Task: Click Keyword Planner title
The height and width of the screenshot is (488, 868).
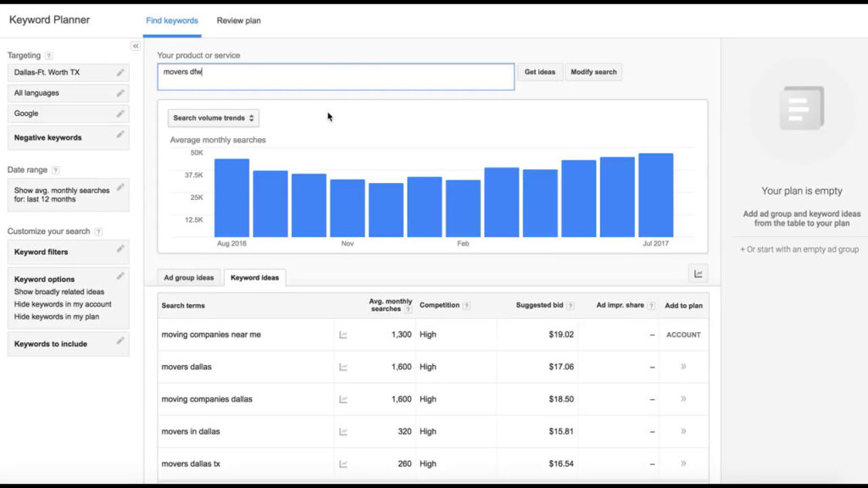Action: point(49,20)
